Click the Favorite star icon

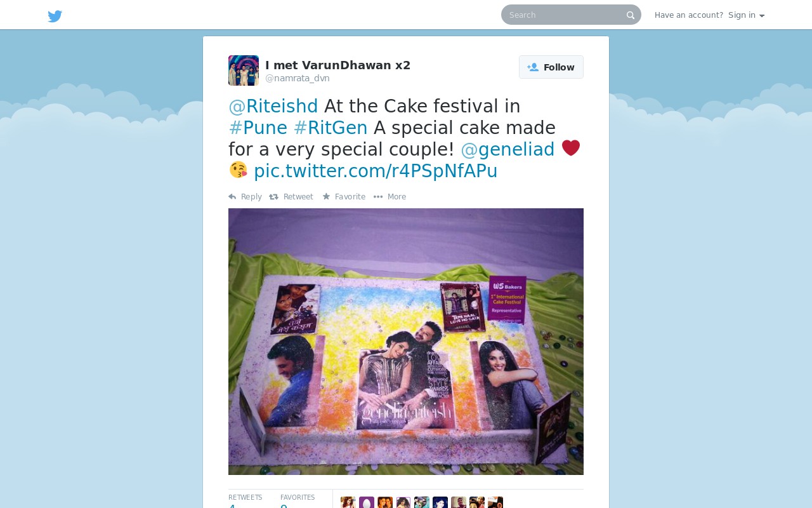click(x=326, y=197)
